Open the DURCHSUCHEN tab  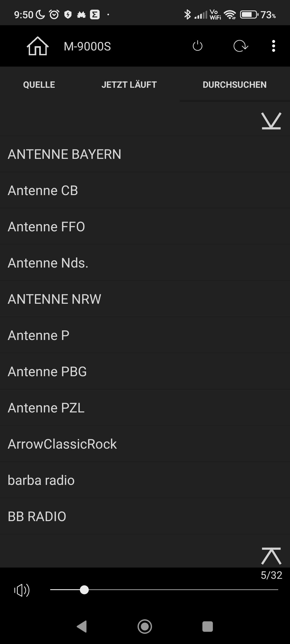(x=234, y=85)
